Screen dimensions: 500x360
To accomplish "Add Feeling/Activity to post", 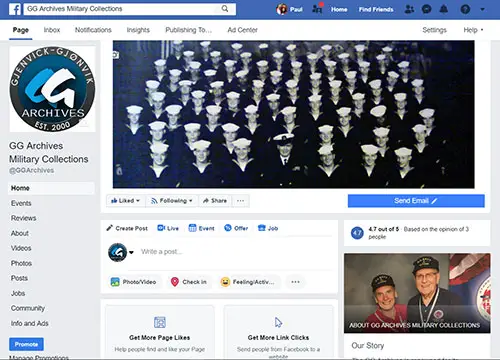I will pos(247,282).
